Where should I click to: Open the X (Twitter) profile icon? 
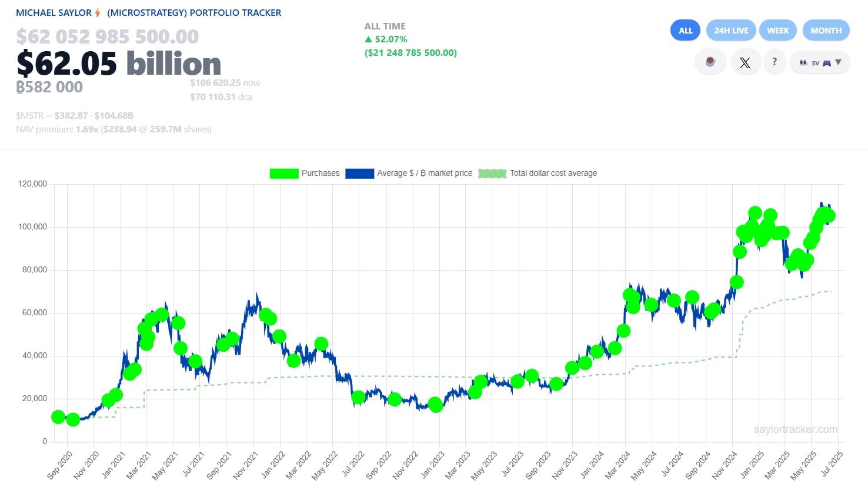[x=745, y=62]
